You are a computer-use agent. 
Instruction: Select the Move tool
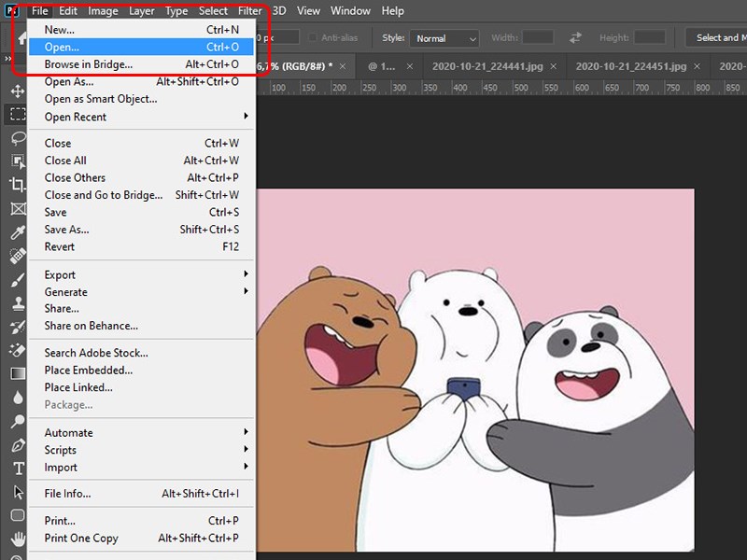coord(17,91)
